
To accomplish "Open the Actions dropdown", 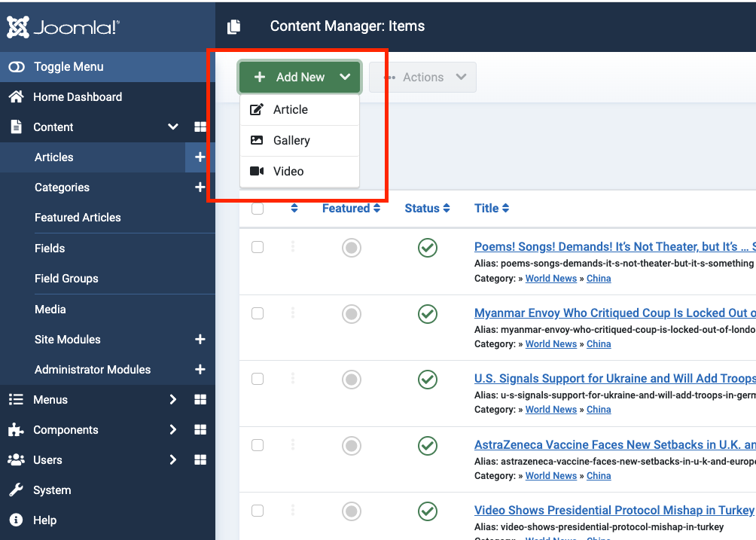I will (423, 78).
